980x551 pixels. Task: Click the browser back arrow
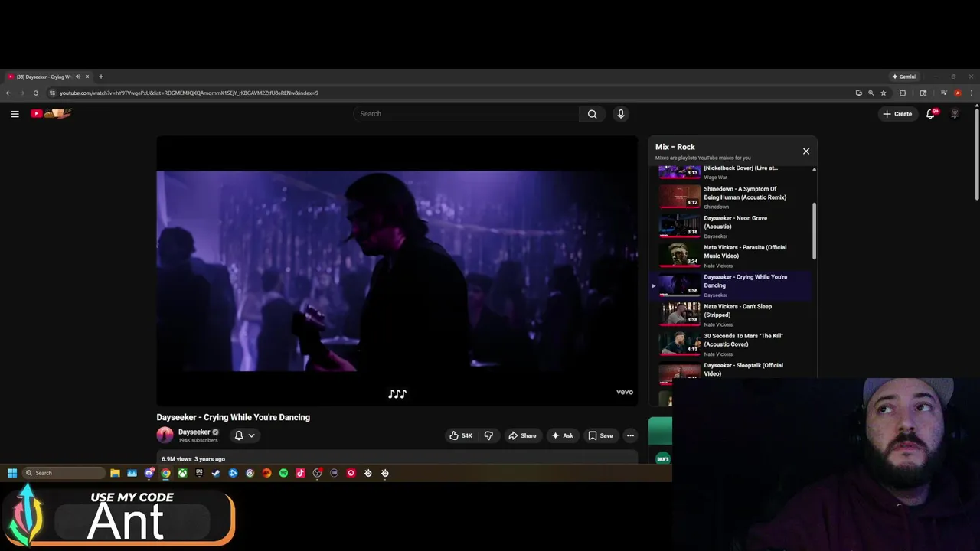(8, 93)
